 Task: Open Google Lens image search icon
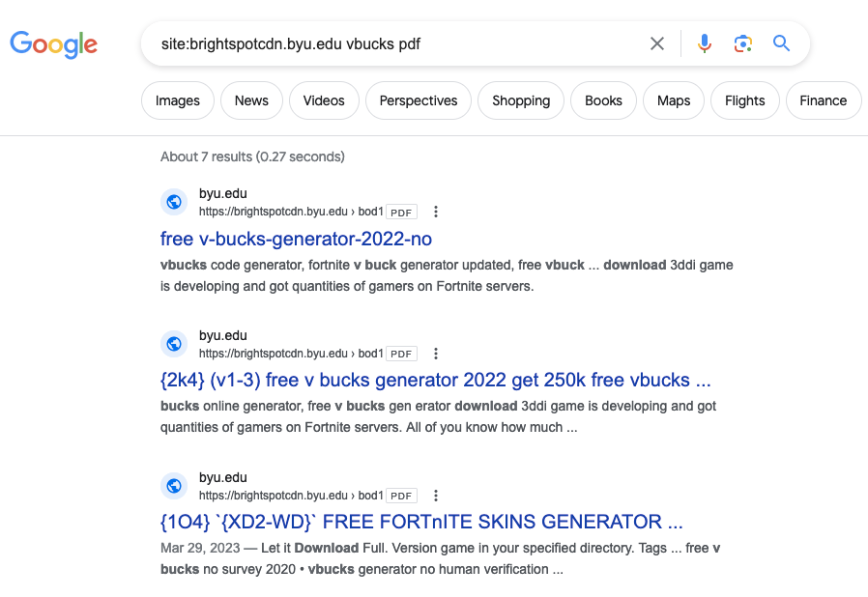pos(743,43)
